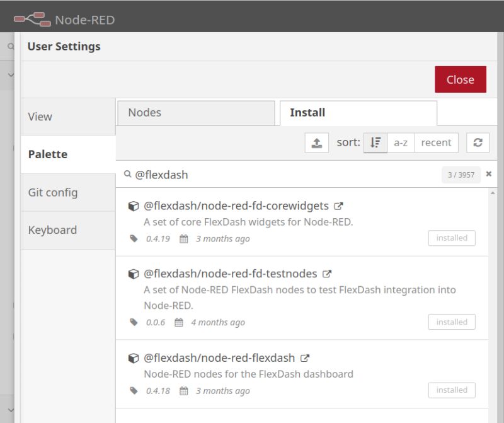Enable a-z sorting of modules

tap(401, 142)
